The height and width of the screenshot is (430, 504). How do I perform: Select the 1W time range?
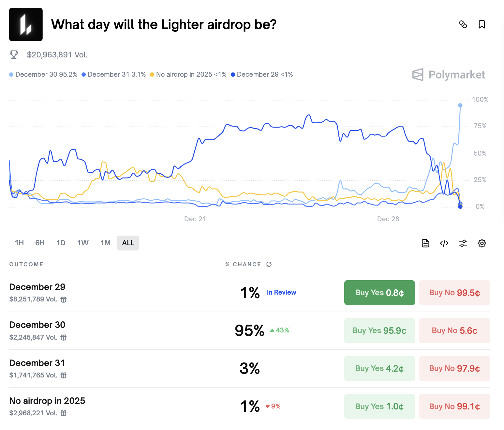coord(83,243)
